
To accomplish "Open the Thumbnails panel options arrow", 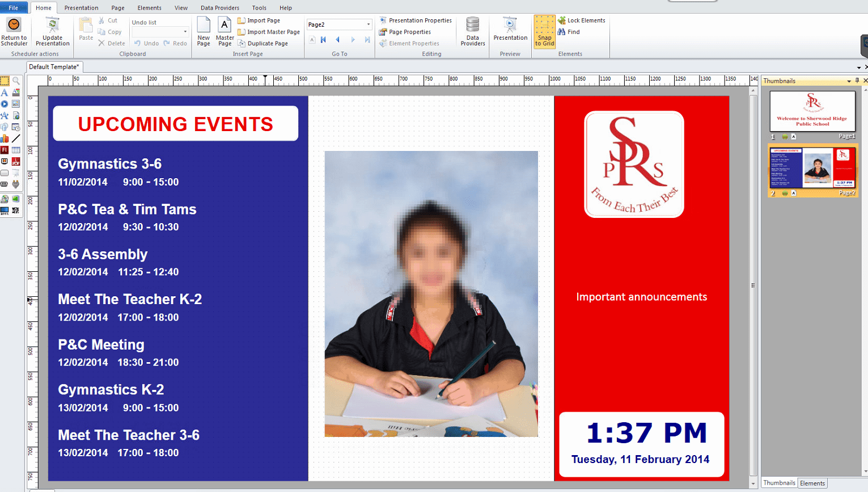I will coord(849,81).
